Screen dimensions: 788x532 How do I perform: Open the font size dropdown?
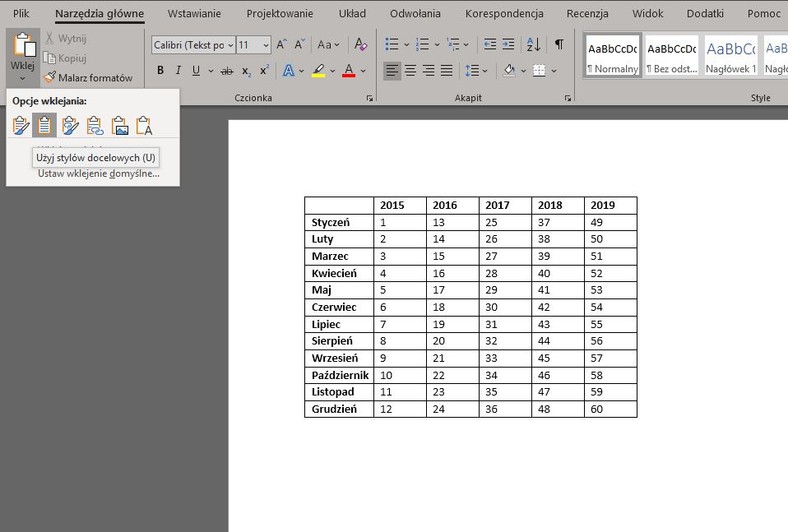[x=266, y=45]
